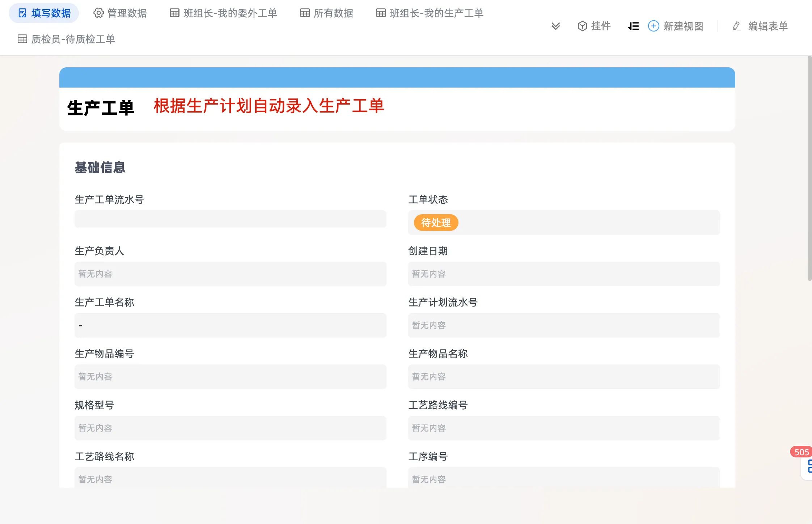
Task: Expand more views with double chevron
Action: [555, 26]
